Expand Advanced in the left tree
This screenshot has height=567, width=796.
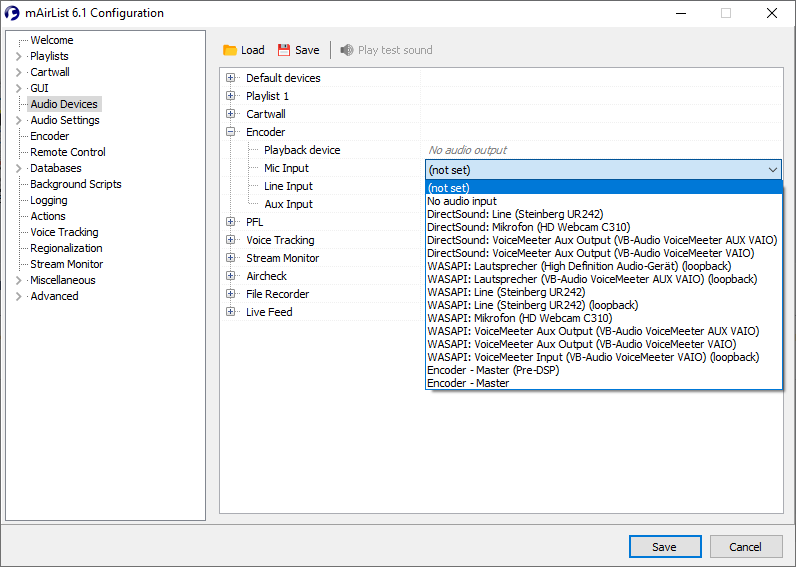(19, 296)
